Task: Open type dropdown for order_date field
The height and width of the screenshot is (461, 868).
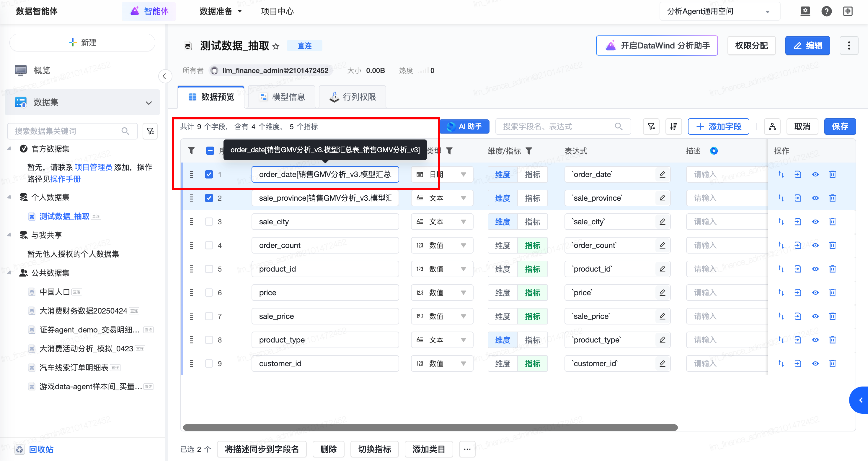Action: (442, 174)
